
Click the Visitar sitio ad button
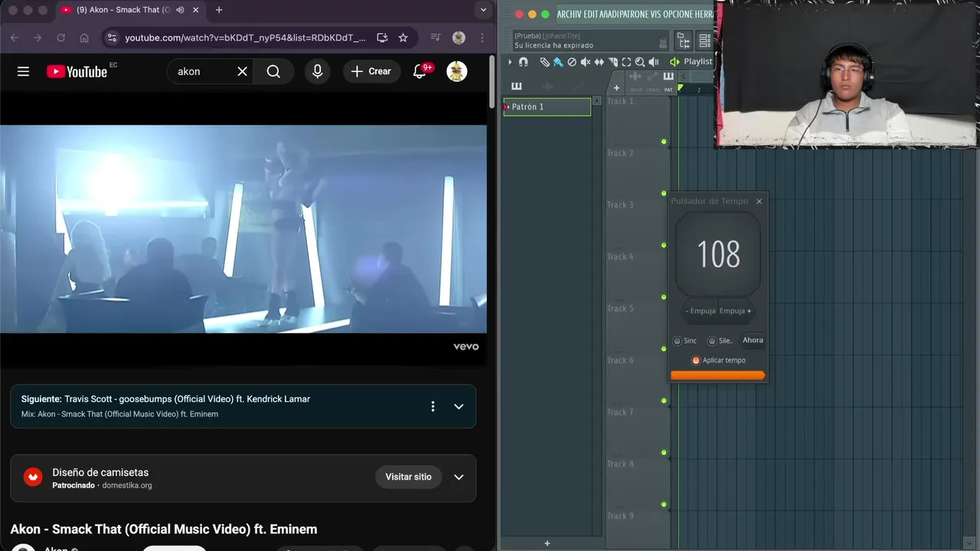coord(408,477)
